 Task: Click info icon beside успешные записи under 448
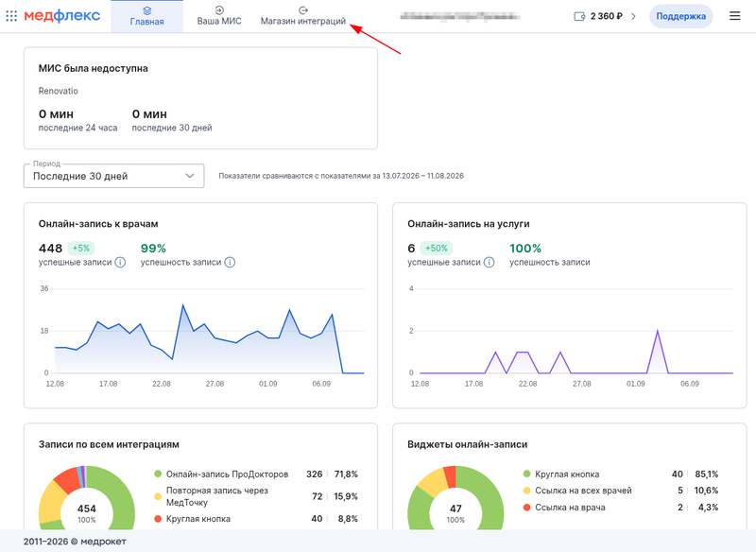click(120, 262)
